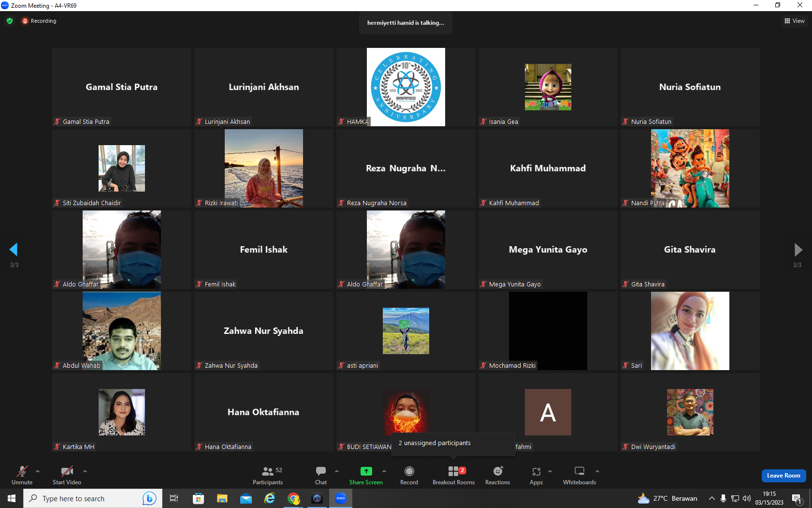
Task: Open the Participants panel
Action: pos(267,476)
